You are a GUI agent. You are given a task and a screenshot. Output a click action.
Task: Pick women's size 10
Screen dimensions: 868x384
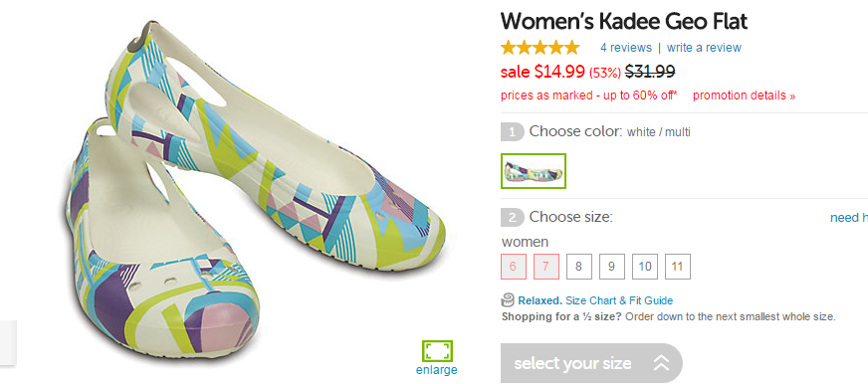point(645,267)
